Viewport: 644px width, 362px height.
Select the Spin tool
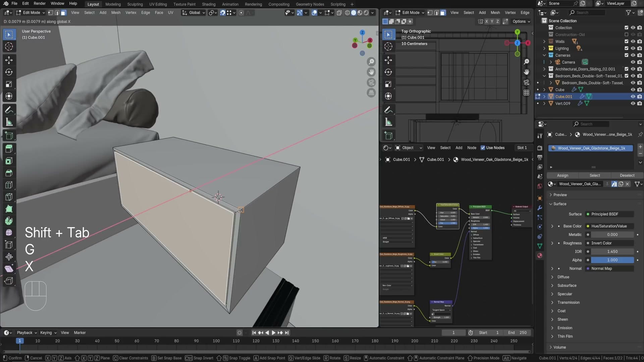(x=9, y=221)
